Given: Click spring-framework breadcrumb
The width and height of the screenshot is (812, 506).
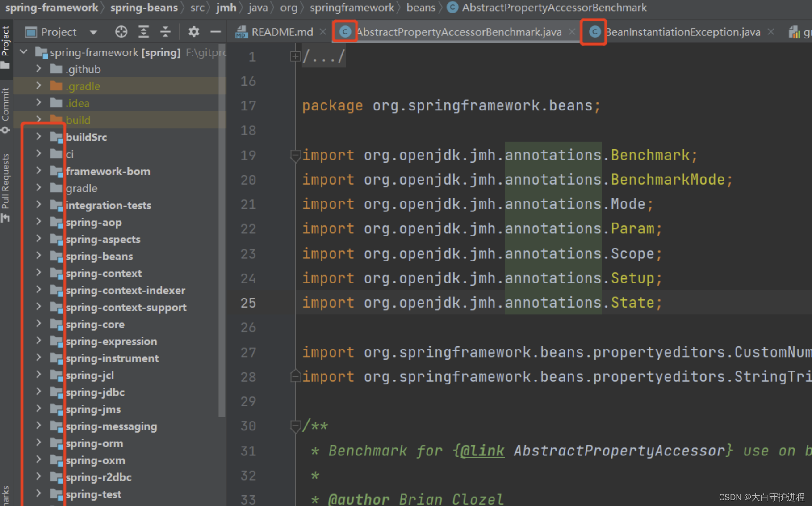Looking at the screenshot, I should click(x=51, y=8).
